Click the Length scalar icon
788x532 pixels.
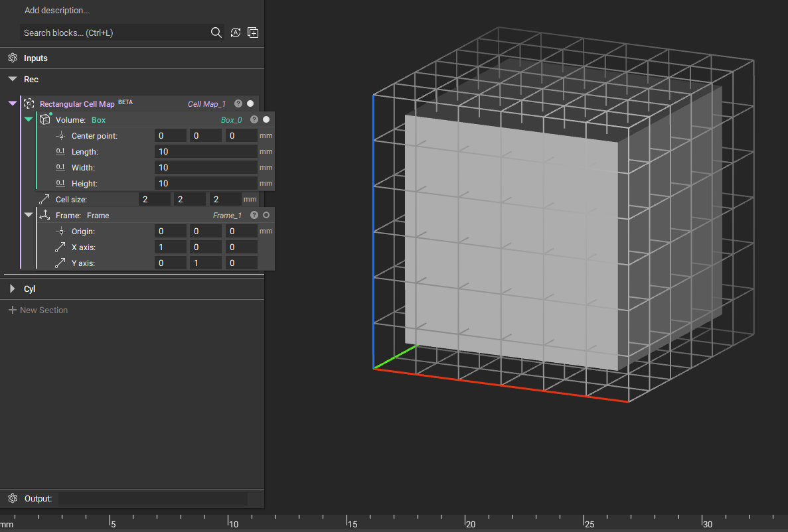[x=60, y=151]
